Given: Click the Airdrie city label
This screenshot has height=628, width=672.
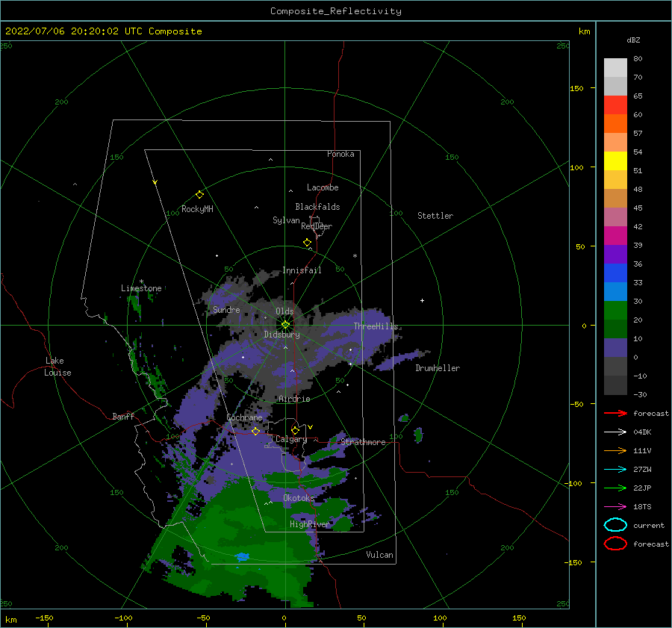Looking at the screenshot, I should [x=294, y=399].
